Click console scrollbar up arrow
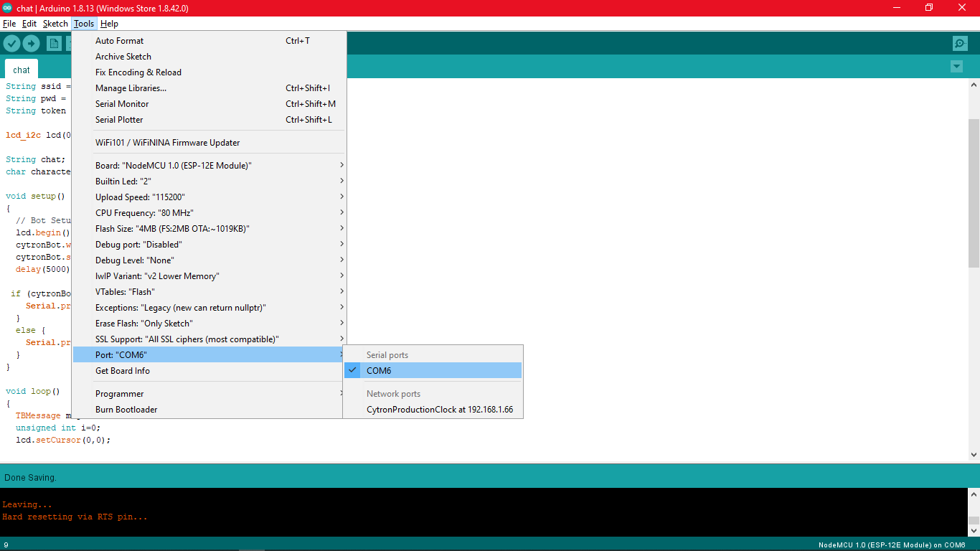This screenshot has width=980, height=551. 974,494
